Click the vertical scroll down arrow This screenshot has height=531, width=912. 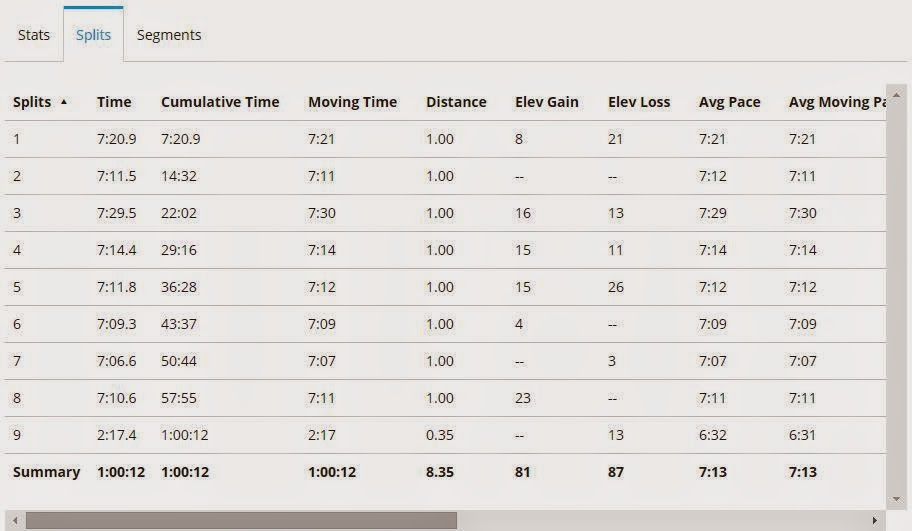coord(897,498)
